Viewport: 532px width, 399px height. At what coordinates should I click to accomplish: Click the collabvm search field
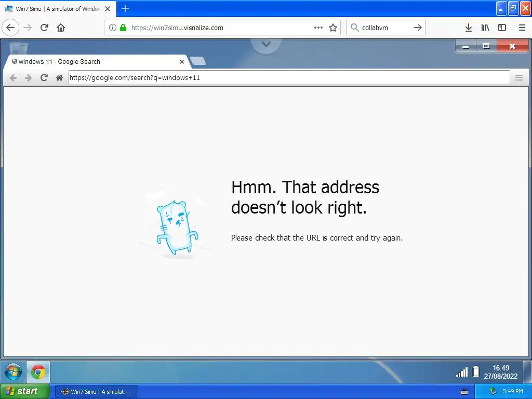coord(386,28)
